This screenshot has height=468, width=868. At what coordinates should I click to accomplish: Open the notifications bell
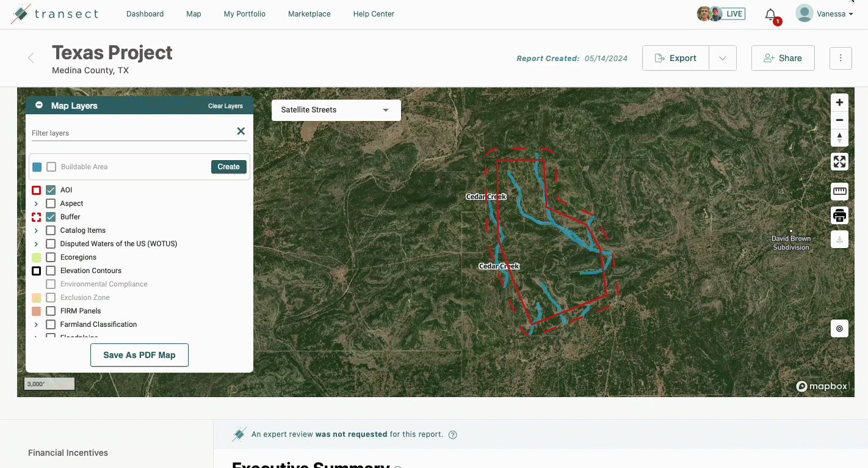(x=771, y=15)
